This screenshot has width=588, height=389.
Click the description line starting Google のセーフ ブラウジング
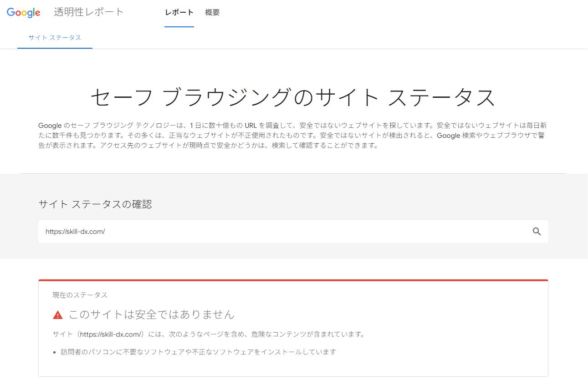(x=291, y=125)
